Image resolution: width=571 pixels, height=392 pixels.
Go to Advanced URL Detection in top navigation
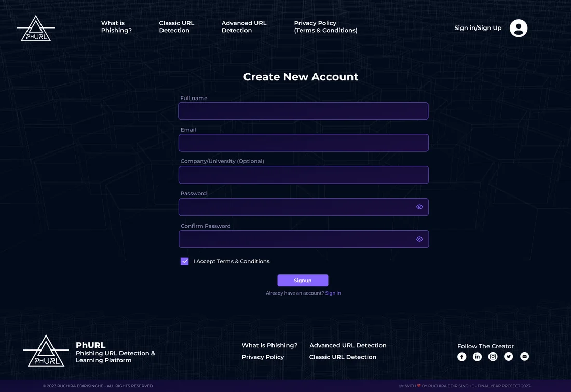[x=244, y=26]
